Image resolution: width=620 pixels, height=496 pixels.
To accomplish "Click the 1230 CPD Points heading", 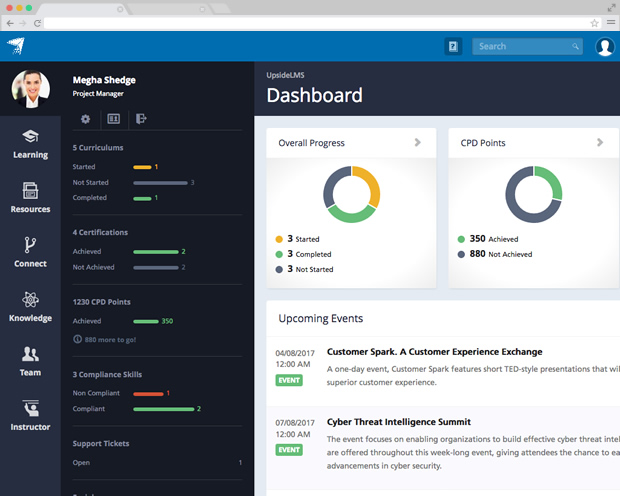I will (x=101, y=302).
